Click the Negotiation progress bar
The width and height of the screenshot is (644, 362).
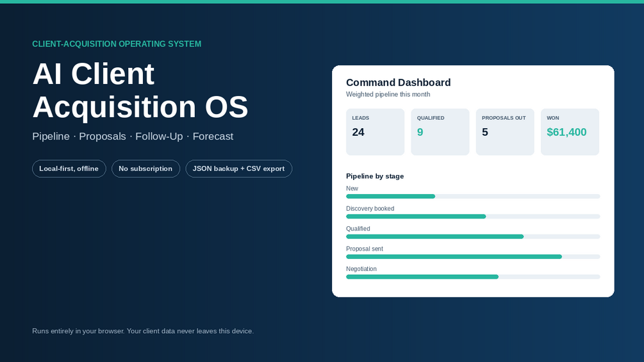473,277
